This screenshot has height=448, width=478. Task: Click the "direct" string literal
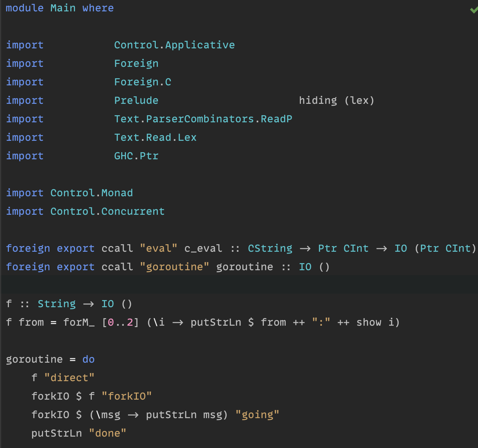pyautogui.click(x=70, y=378)
